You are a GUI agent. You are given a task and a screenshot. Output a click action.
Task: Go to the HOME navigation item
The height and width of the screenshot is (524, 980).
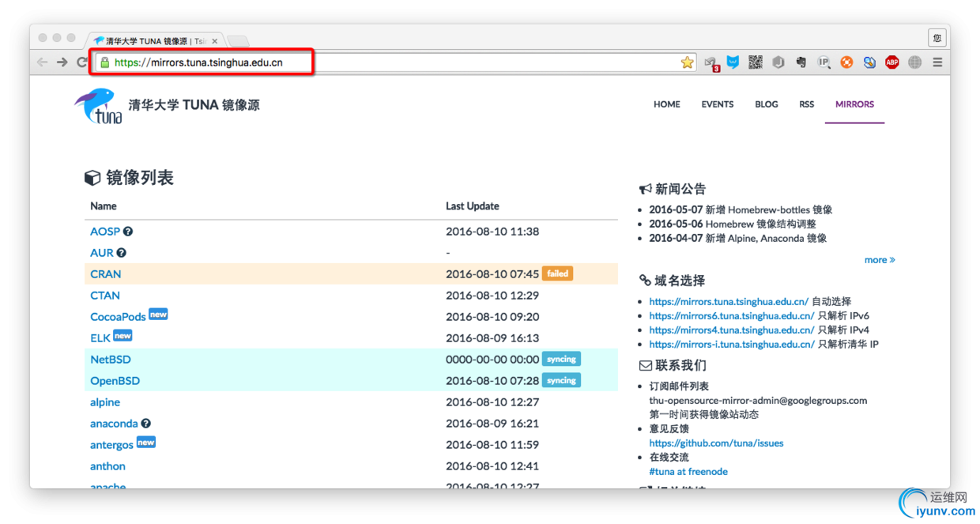point(667,104)
